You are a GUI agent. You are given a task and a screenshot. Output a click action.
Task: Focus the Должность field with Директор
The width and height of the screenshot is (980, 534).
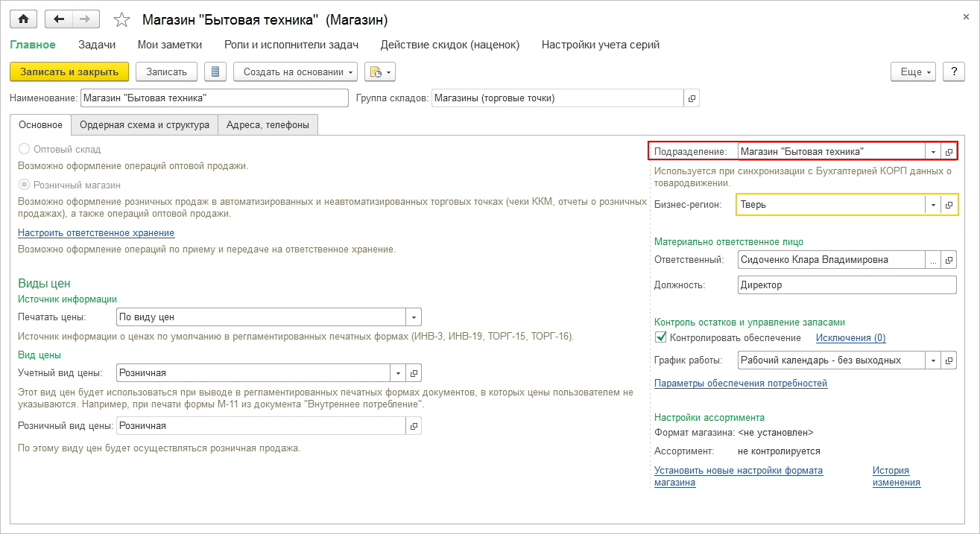tap(847, 285)
